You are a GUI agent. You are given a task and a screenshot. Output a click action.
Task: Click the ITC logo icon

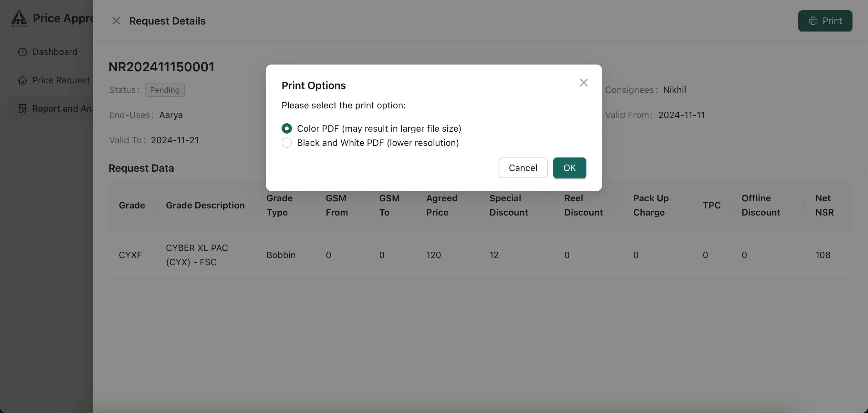pos(19,18)
